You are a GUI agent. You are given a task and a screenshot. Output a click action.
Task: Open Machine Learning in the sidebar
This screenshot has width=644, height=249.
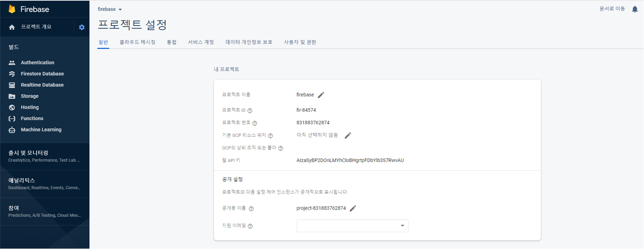[41, 130]
